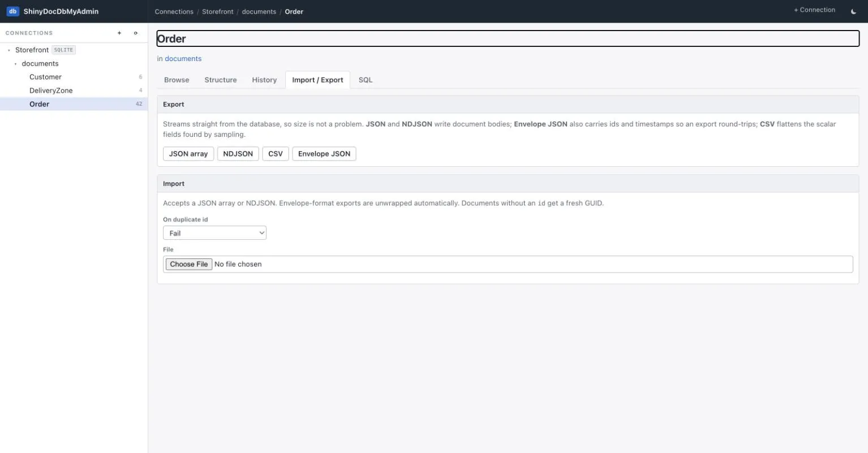Click the ShinyDocDbMyAdmin app title
The height and width of the screenshot is (453, 868).
(61, 11)
